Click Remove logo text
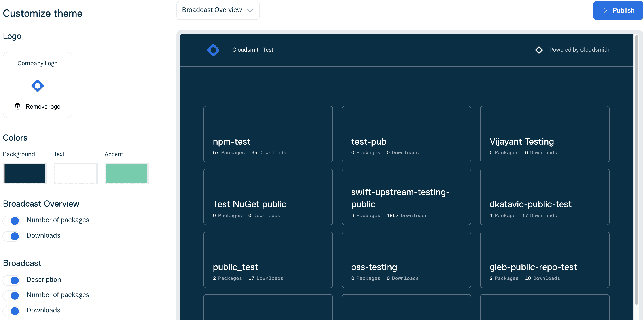644x320 pixels. 43,106
